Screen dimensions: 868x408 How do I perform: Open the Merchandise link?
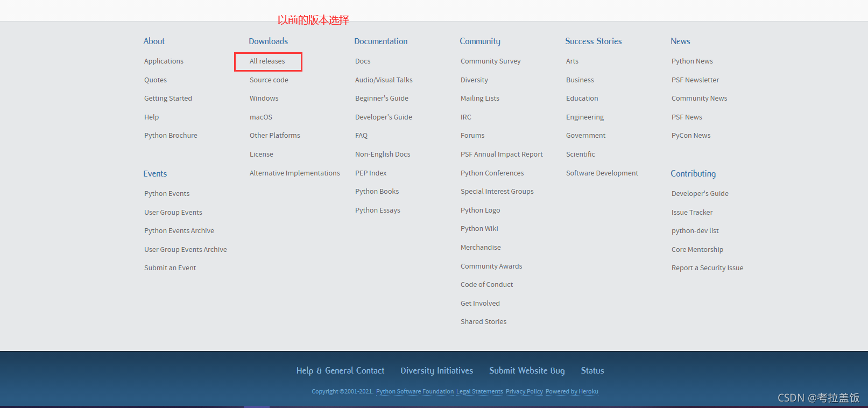coord(481,248)
